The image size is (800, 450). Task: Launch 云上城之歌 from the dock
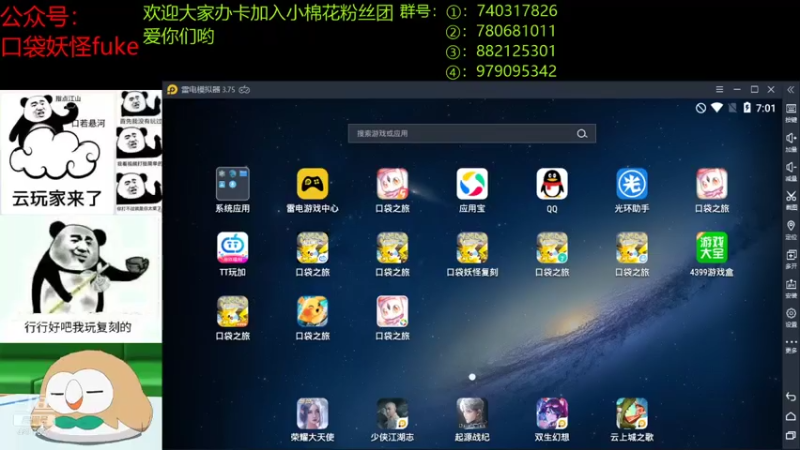632,414
